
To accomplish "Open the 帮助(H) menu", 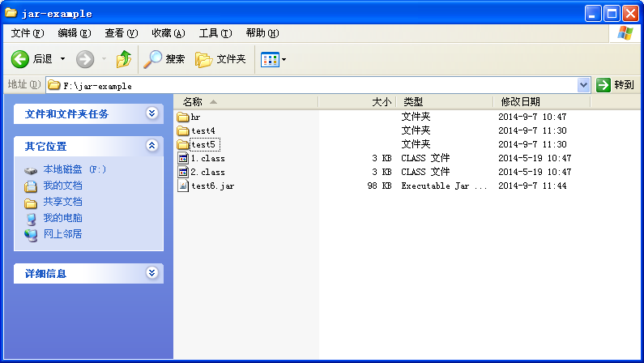I will 262,33.
